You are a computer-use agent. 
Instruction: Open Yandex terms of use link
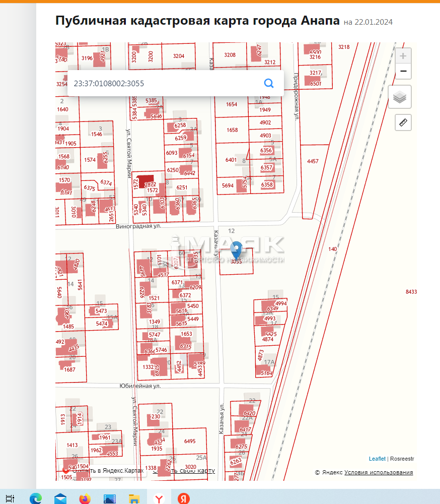pos(379,472)
